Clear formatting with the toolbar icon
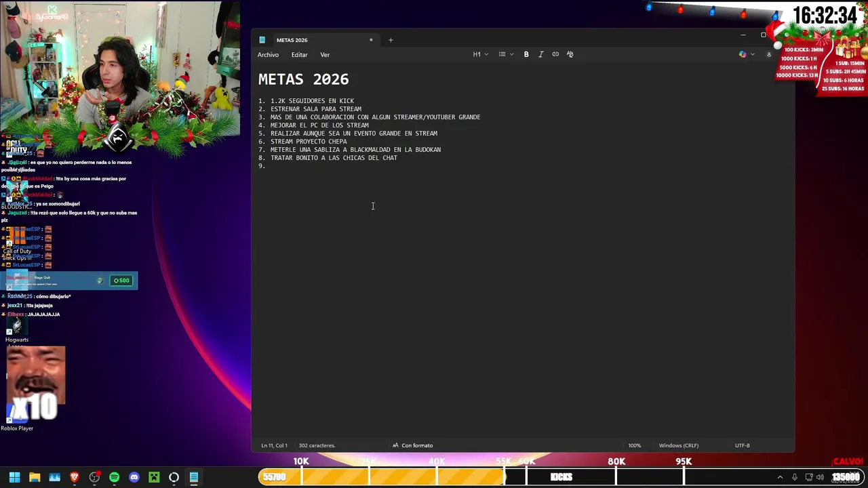 pos(570,54)
